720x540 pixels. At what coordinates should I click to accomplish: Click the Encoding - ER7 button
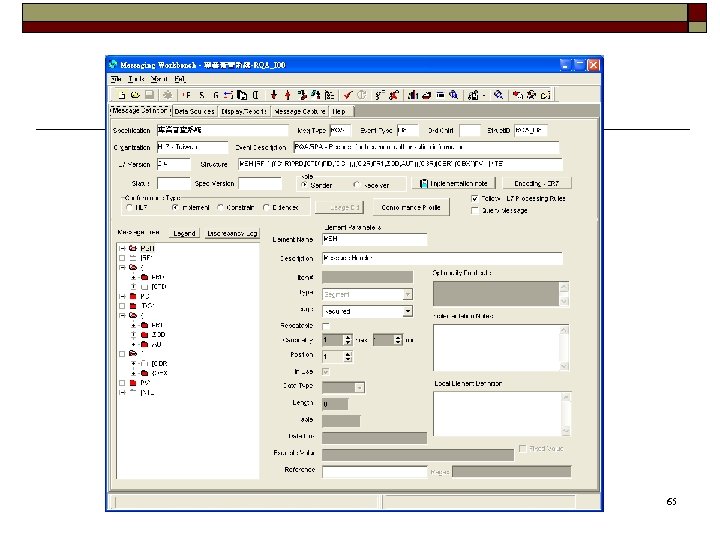537,183
